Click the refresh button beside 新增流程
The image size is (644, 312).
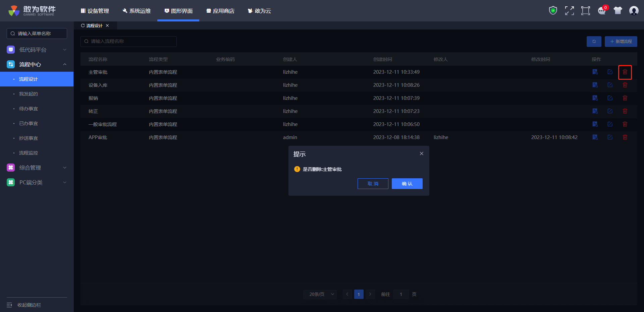(x=594, y=42)
